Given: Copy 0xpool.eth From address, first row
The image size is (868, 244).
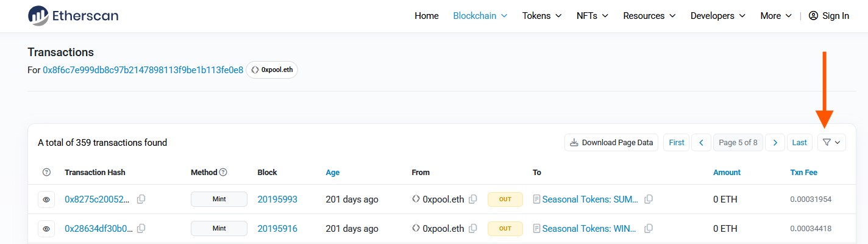Looking at the screenshot, I should [x=472, y=199].
